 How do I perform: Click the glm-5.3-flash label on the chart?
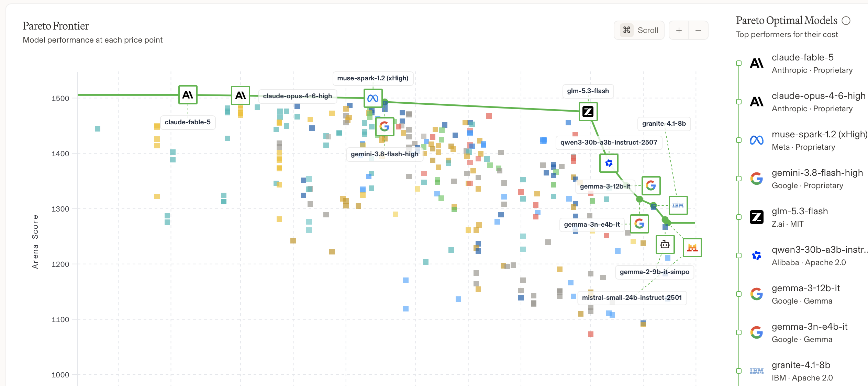point(588,91)
